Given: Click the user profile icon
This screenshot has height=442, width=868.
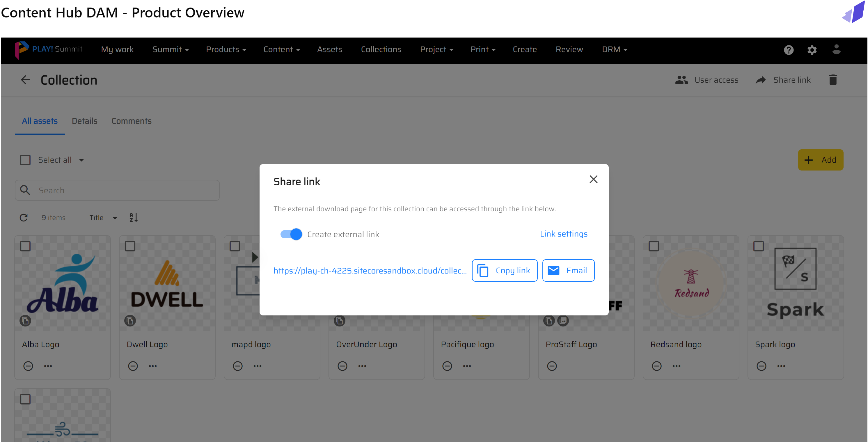Looking at the screenshot, I should click(x=836, y=49).
